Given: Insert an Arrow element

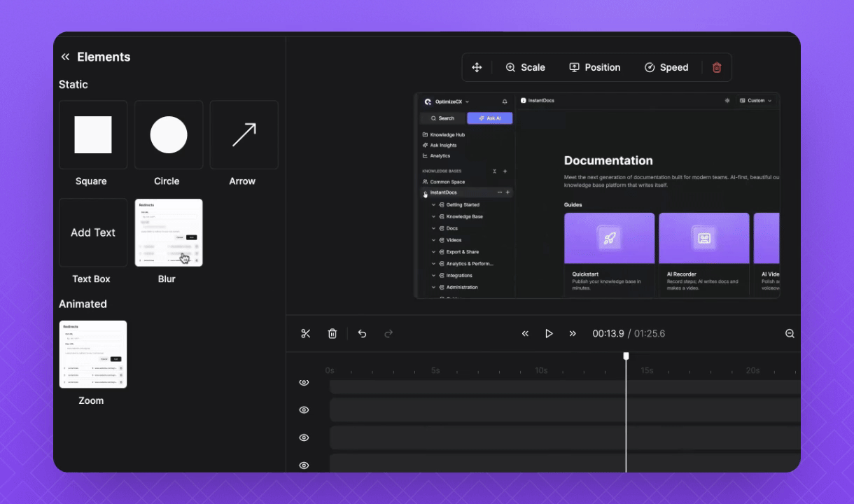Looking at the screenshot, I should pyautogui.click(x=244, y=135).
